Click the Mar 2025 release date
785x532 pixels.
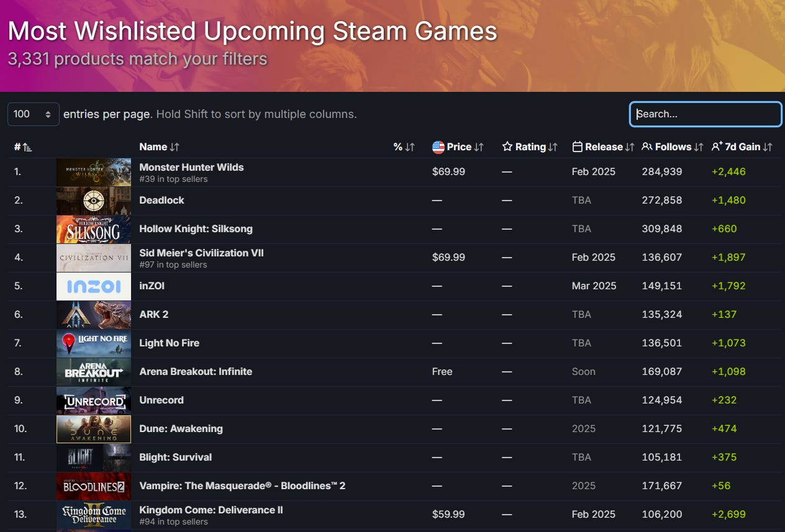594,286
